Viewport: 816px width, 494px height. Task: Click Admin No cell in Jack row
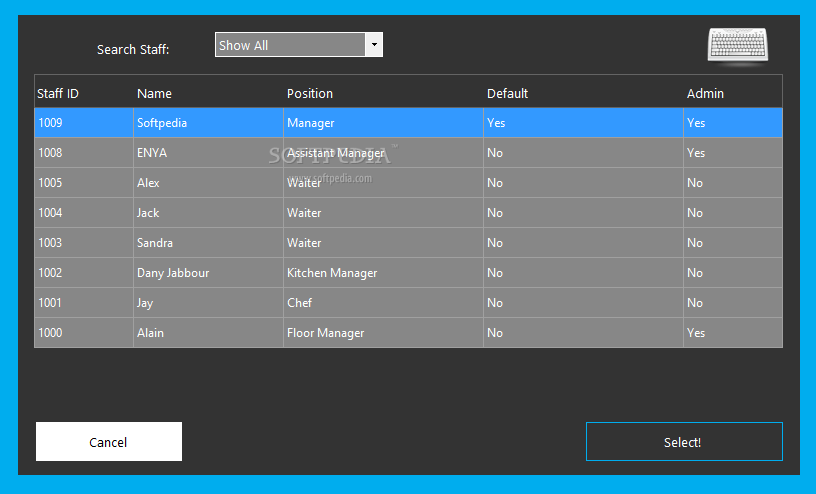point(733,213)
